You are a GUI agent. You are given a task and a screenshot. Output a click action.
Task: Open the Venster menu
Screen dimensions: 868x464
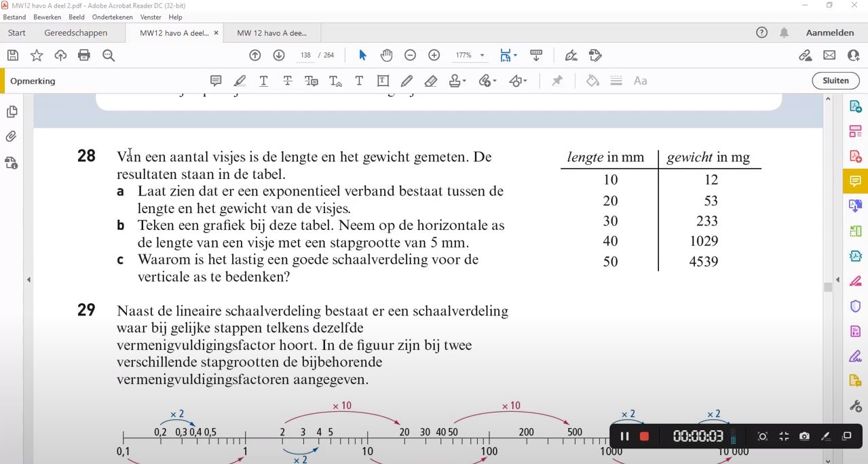point(151,17)
